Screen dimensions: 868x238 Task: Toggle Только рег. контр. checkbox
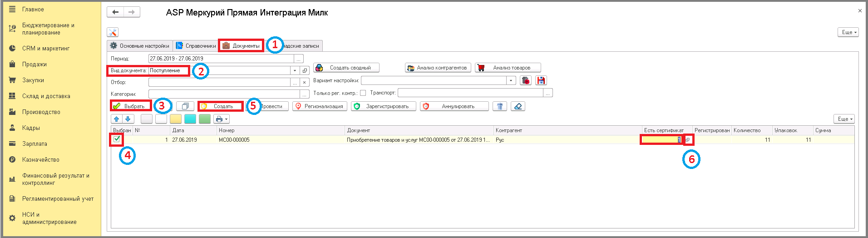(363, 93)
